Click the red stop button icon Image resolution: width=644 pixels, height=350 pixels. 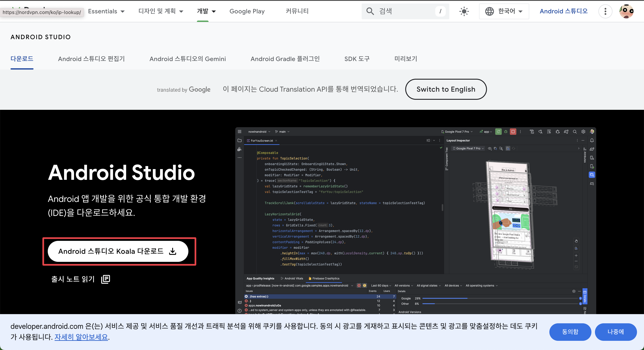tap(513, 131)
